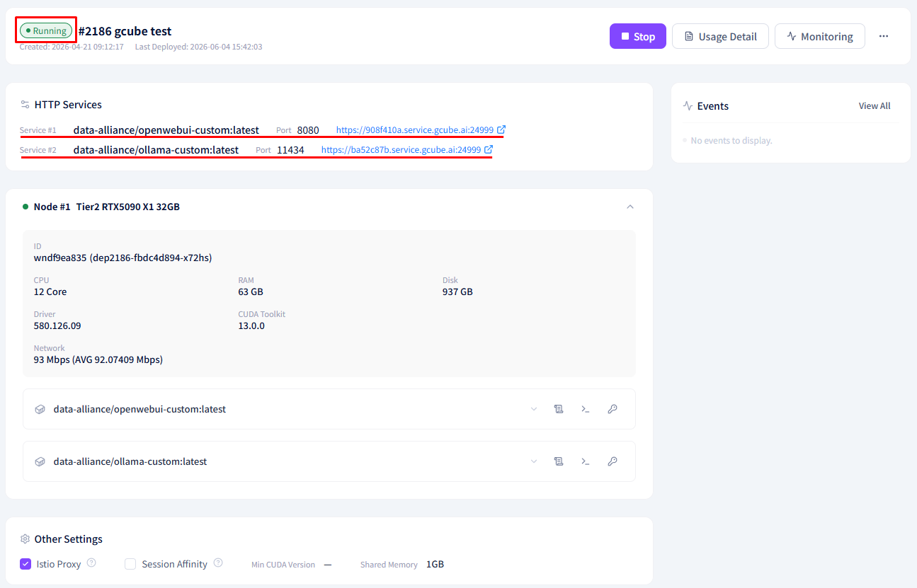Open logs for openwebui-custom container
The image size is (917, 588).
click(x=559, y=409)
